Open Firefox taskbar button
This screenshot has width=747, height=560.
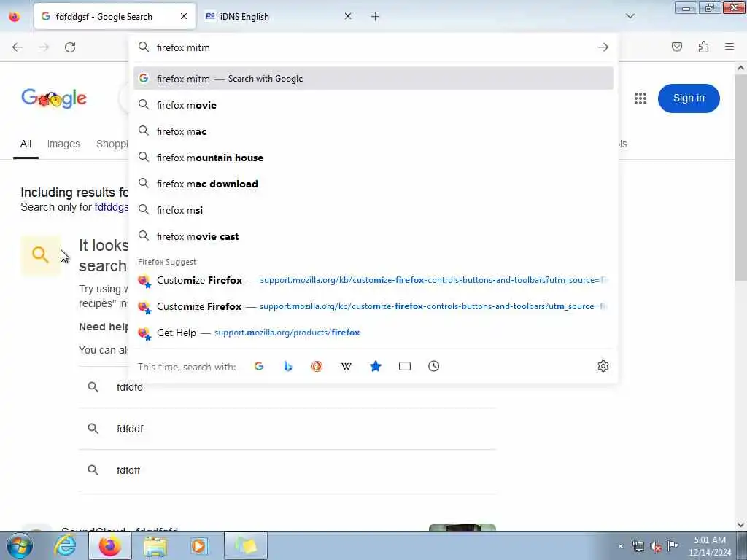coord(110,545)
